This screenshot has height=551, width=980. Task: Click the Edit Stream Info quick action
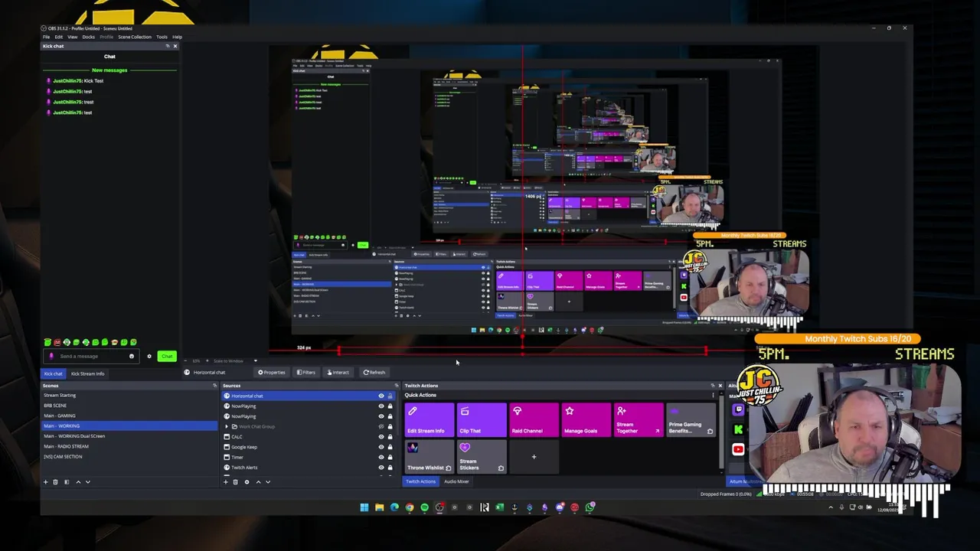430,420
